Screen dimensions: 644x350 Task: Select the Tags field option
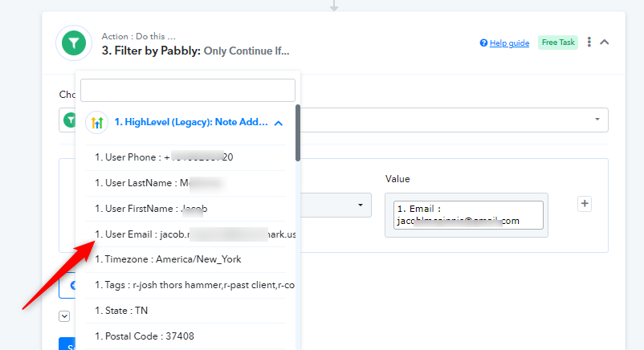point(185,285)
